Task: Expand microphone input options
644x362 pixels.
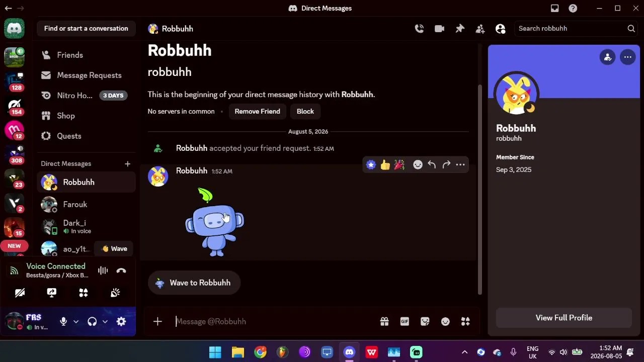Action: pyautogui.click(x=76, y=321)
